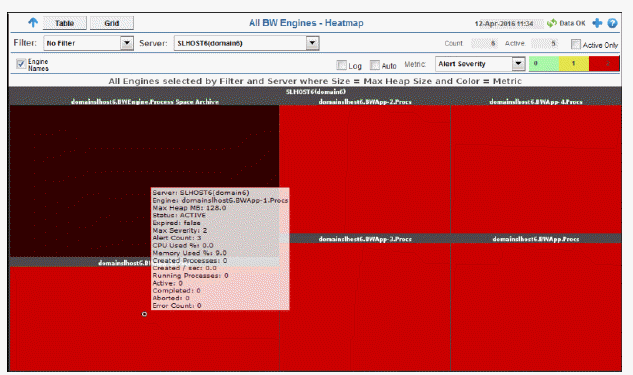Image resolution: width=633 pixels, height=375 pixels.
Task: Click the green 0 legend swatch
Action: (x=544, y=64)
